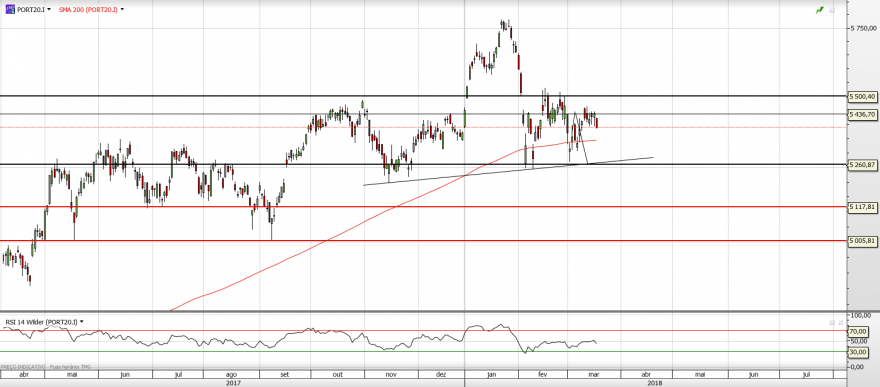The height and width of the screenshot is (387, 880).
Task: Open the SMA 200 (PORT20.I) dropdown arrow
Action: coord(122,10)
